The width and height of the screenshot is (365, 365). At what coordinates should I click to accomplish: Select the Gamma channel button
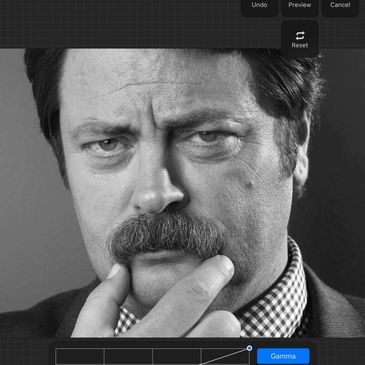pyautogui.click(x=283, y=356)
